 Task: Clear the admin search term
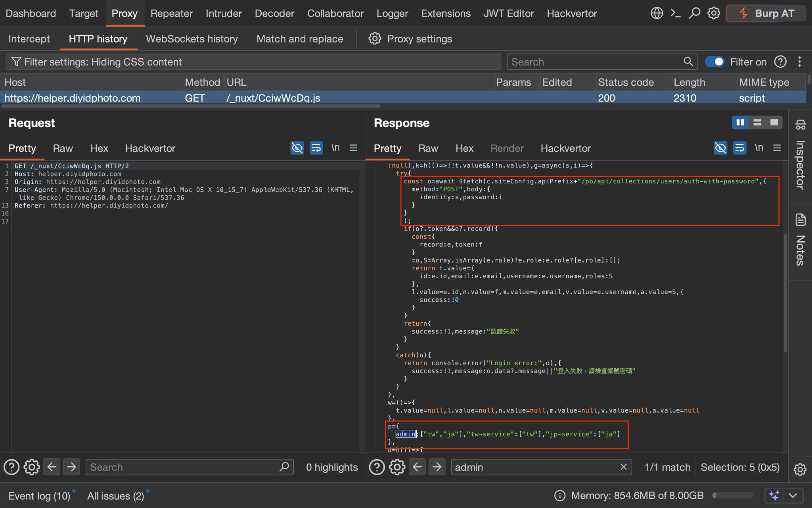point(624,467)
